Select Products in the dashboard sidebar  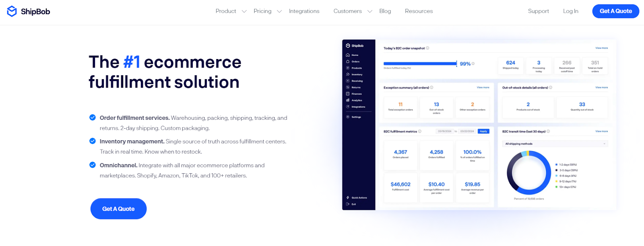pos(354,68)
